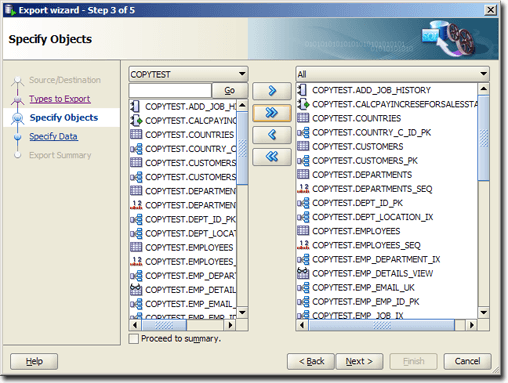
Task: Click the double left-arrow remove all button
Action: [x=272, y=157]
